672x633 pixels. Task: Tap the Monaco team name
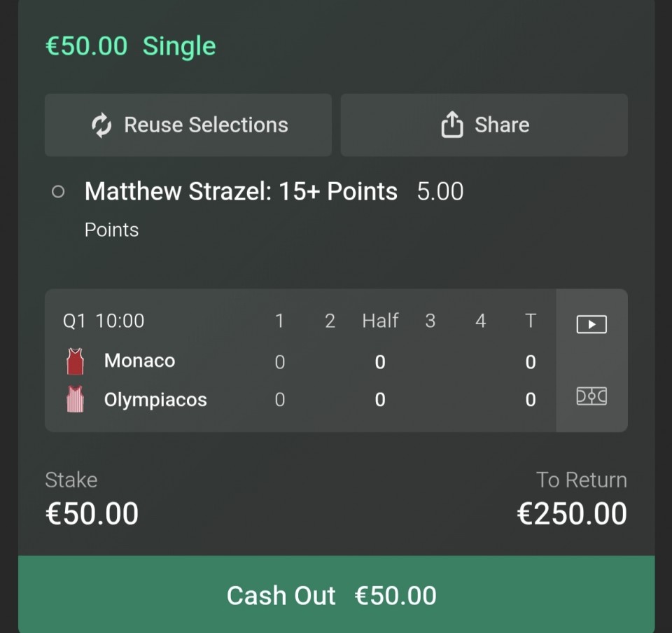pos(139,361)
